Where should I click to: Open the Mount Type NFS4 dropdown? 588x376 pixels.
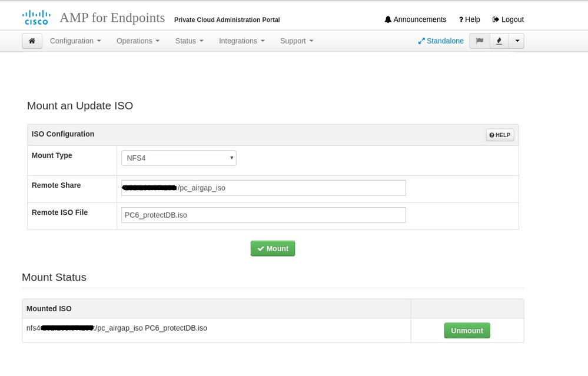(178, 158)
